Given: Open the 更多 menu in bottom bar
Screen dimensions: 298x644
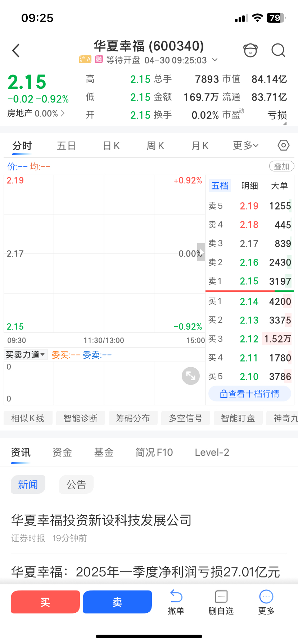Looking at the screenshot, I should (x=266, y=603).
